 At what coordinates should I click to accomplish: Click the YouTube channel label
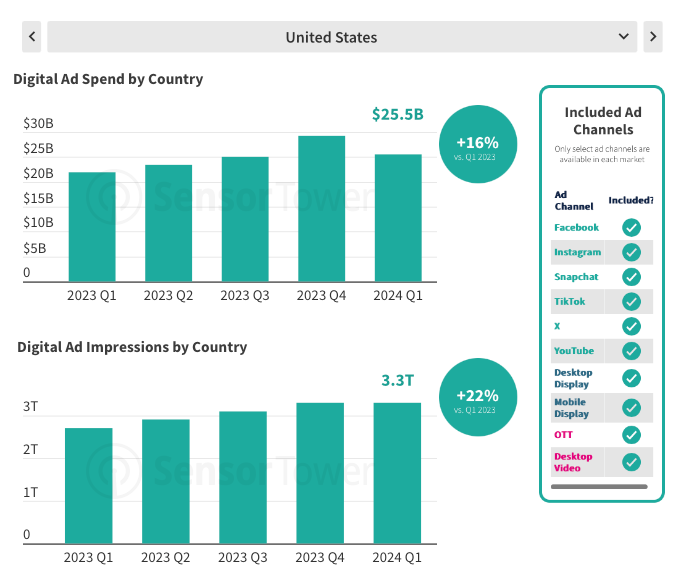coord(574,351)
